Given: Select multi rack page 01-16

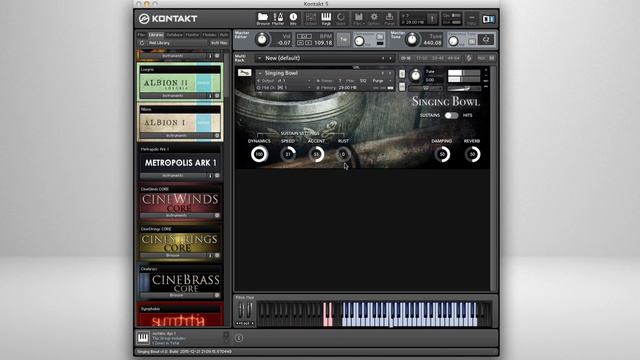Looking at the screenshot, I should [x=406, y=58].
